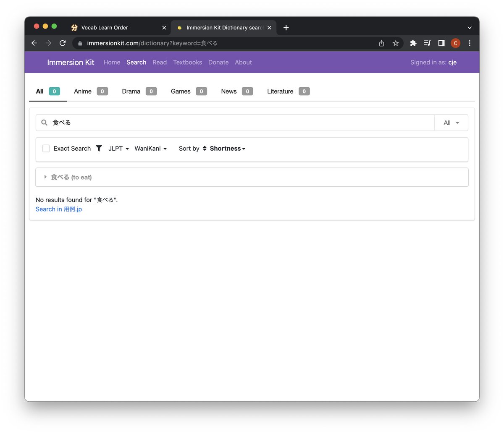
Task: Open the Chrome profile avatar C
Action: 455,43
